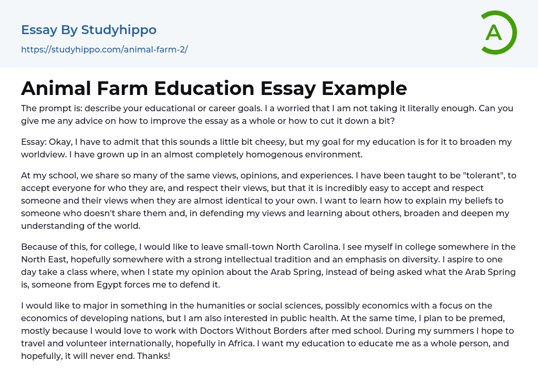The height and width of the screenshot is (392, 538).
Task: Click the paragraph beginning "Essay: Okay"
Action: 266,148
